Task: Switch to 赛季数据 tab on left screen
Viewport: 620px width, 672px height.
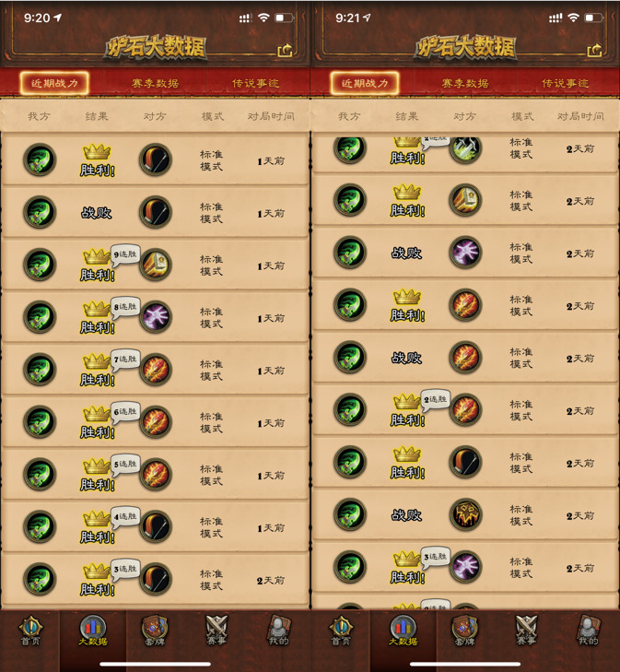Action: 155,83
